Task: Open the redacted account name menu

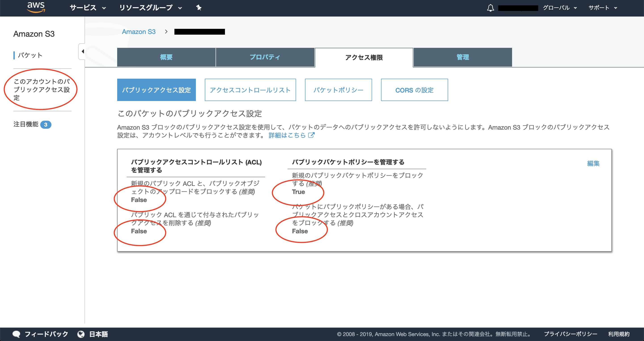Action: tap(518, 8)
